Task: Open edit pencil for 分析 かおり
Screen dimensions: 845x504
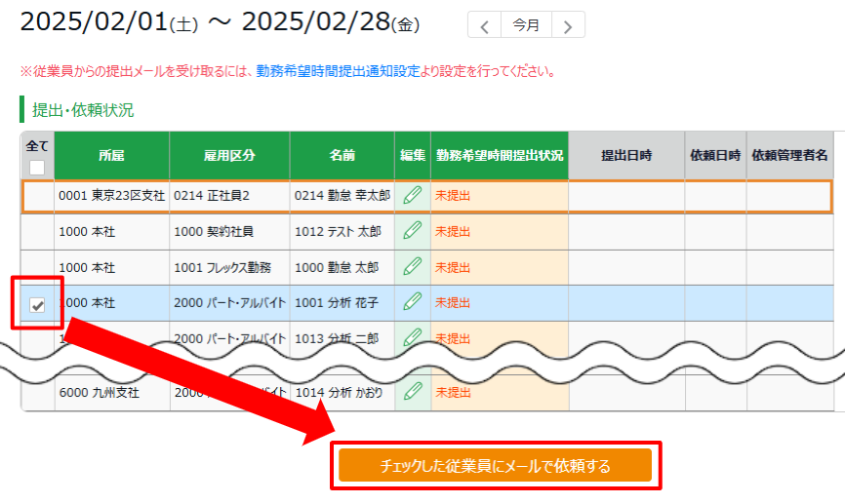Action: (412, 392)
